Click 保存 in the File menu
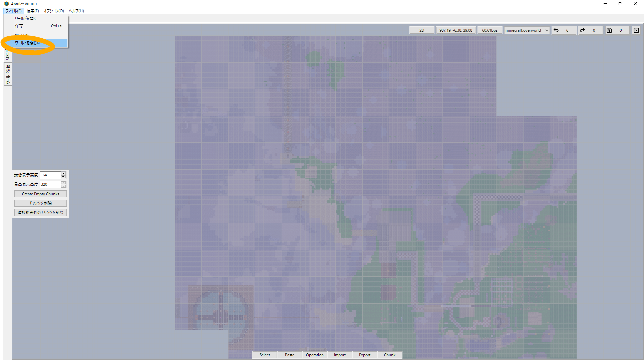The image size is (644, 360). (x=19, y=26)
